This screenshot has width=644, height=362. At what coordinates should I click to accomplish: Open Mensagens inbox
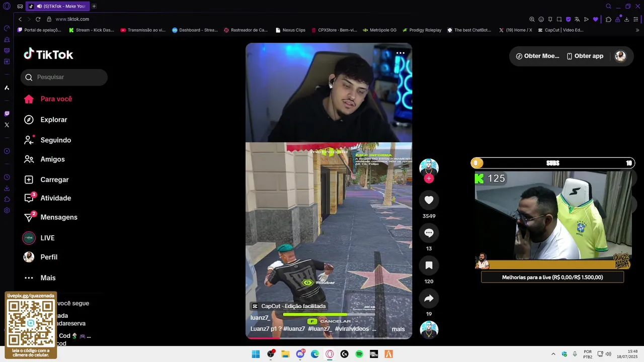click(x=51, y=217)
